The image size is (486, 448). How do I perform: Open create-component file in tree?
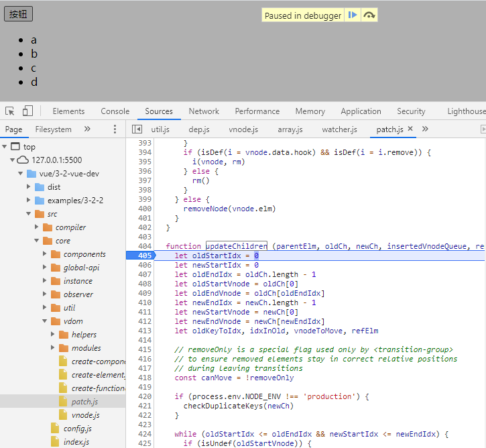99,361
